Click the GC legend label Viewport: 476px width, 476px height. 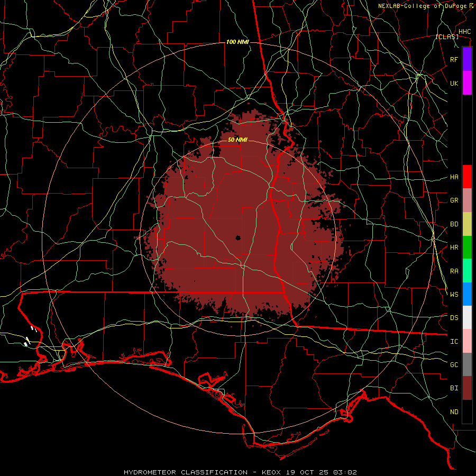[454, 365]
